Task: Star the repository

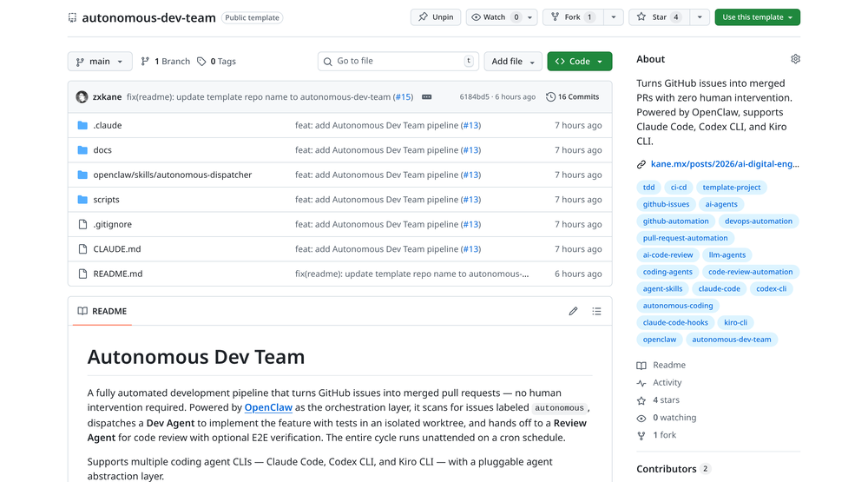Action: (x=659, y=17)
